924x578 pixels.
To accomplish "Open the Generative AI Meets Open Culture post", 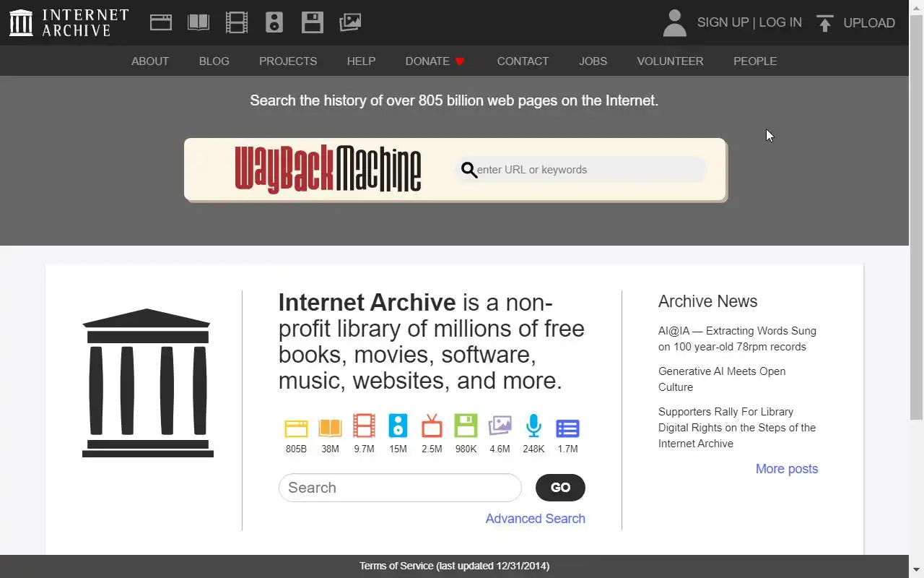I will click(722, 379).
